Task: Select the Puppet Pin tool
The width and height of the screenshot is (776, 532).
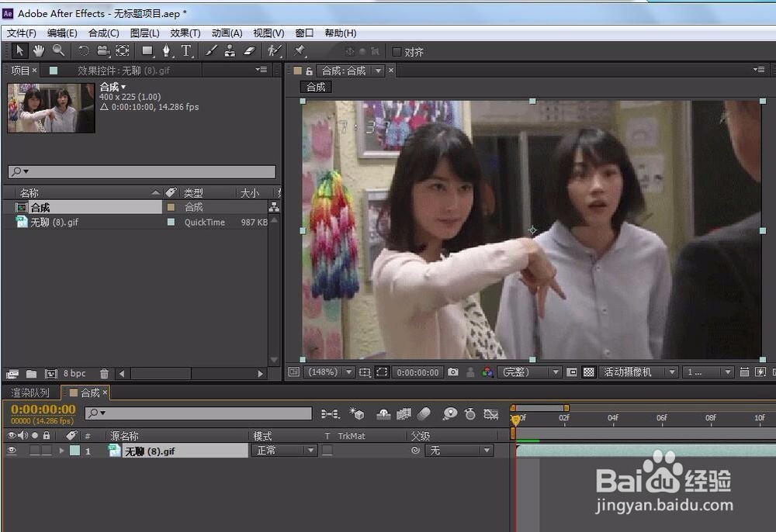Action: [300, 51]
